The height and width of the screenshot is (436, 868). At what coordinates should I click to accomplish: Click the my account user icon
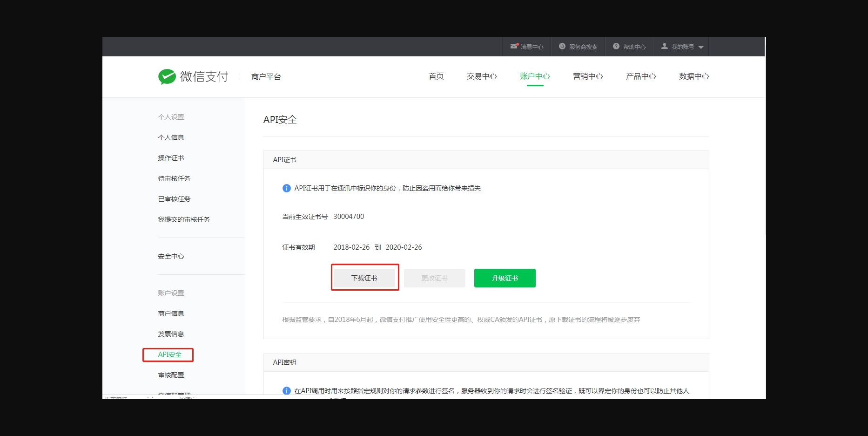(665, 46)
